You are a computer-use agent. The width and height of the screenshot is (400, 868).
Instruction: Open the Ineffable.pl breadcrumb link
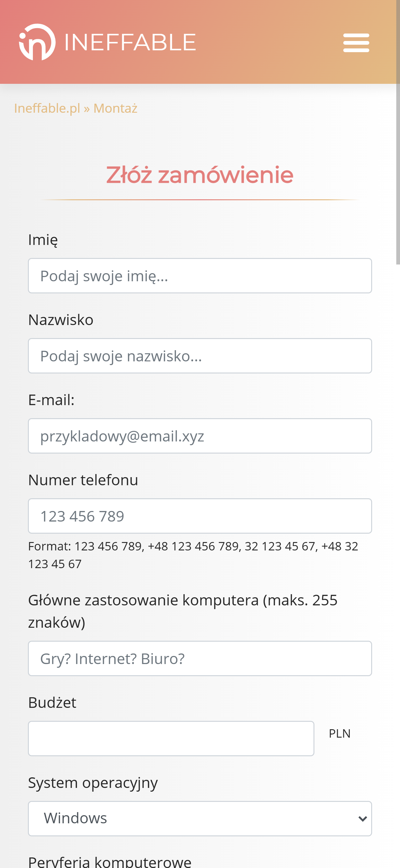point(47,108)
